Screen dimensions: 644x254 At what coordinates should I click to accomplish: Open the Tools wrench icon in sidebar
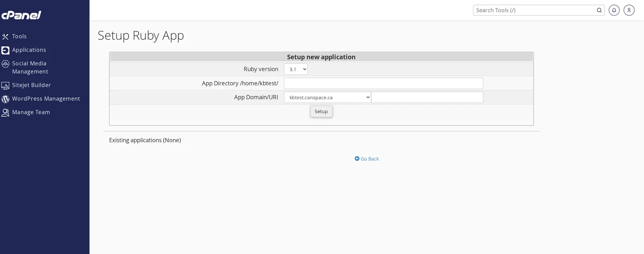pos(5,37)
